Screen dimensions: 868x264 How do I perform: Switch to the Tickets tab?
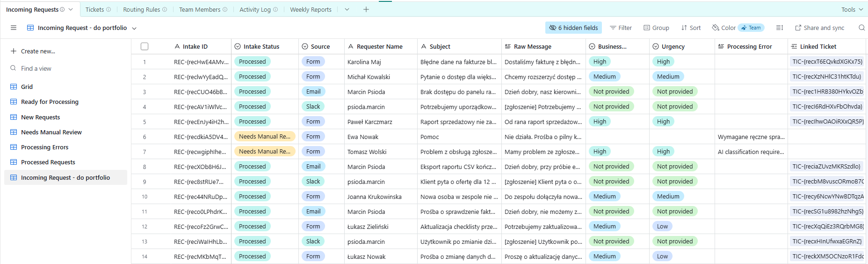pos(94,9)
